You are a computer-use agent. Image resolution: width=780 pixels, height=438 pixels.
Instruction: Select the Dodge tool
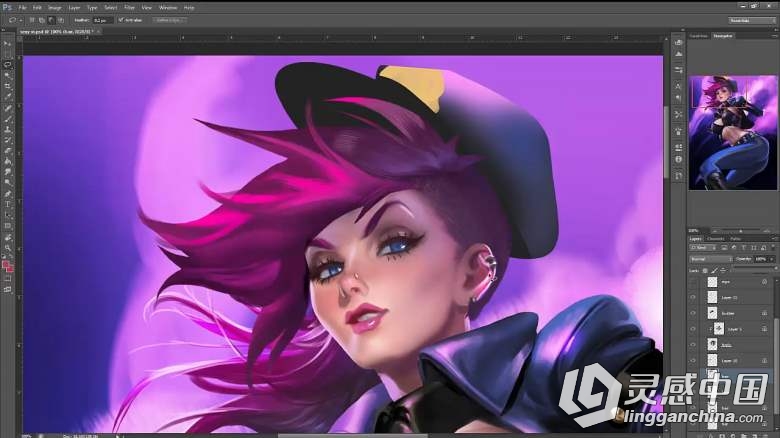point(7,182)
